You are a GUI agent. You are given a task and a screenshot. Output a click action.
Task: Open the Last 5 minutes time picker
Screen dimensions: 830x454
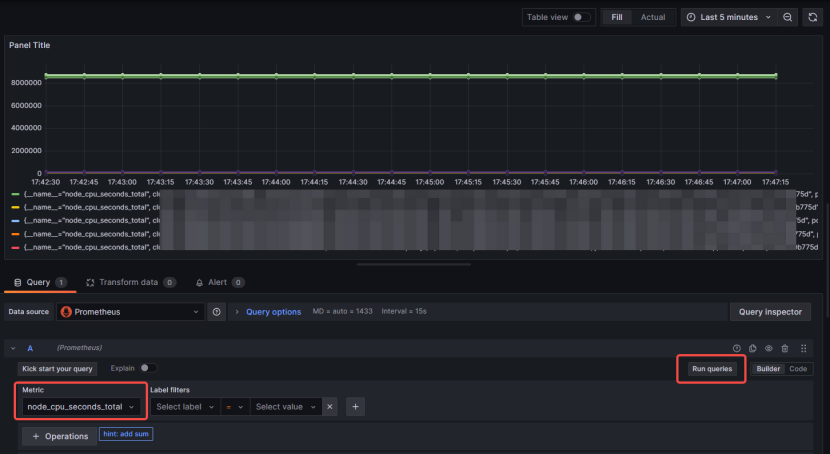coord(728,17)
